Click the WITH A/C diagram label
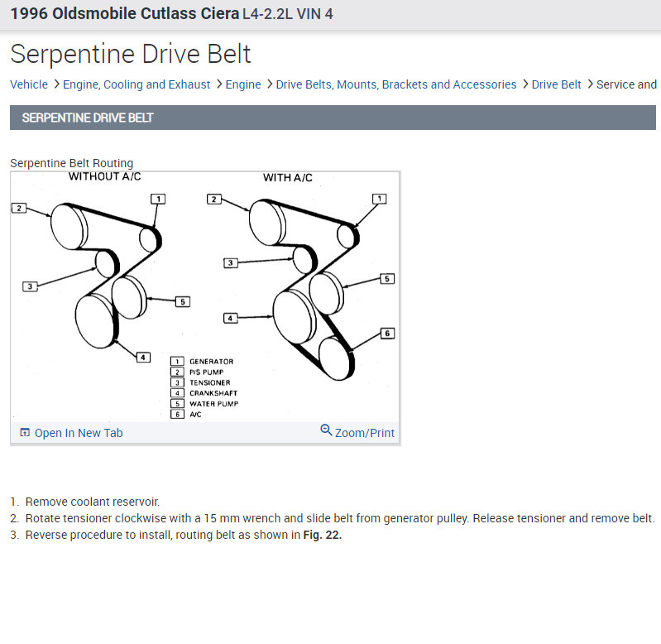 pyautogui.click(x=288, y=177)
